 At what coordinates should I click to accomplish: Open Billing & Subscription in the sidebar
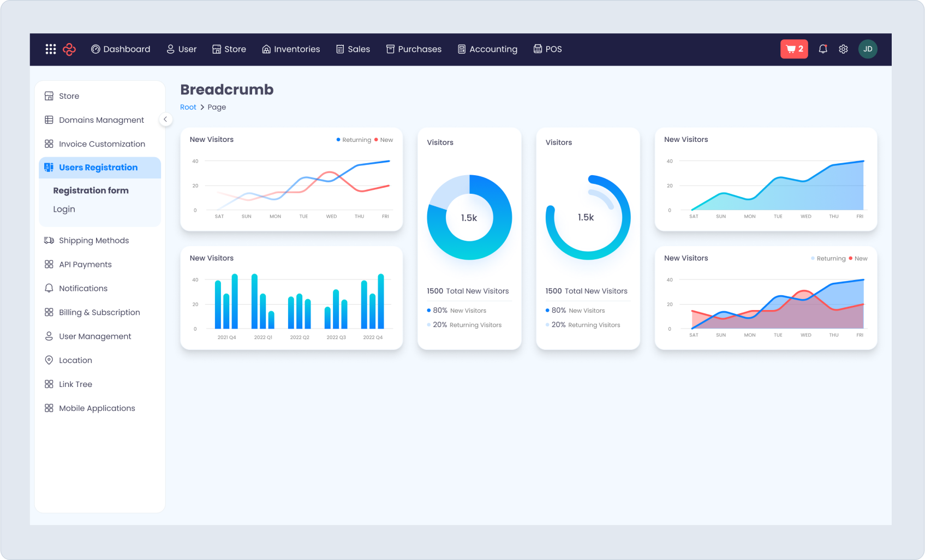click(x=99, y=312)
